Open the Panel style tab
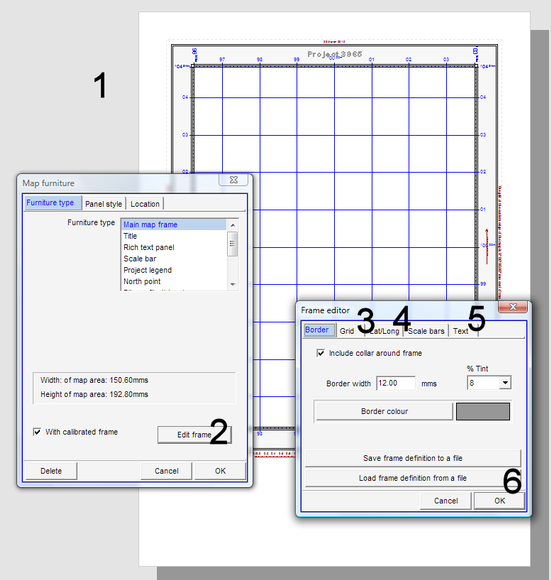Viewport: 551px width, 580px height. click(104, 204)
